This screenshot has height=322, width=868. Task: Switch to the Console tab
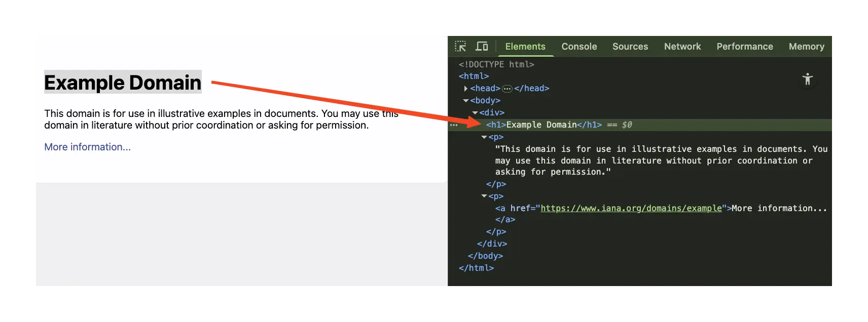click(579, 47)
